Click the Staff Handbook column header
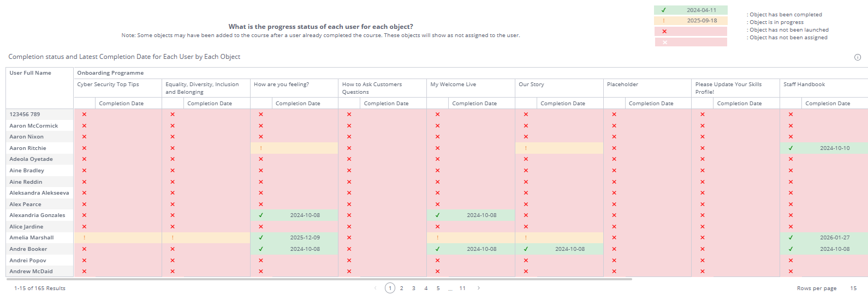 click(804, 85)
